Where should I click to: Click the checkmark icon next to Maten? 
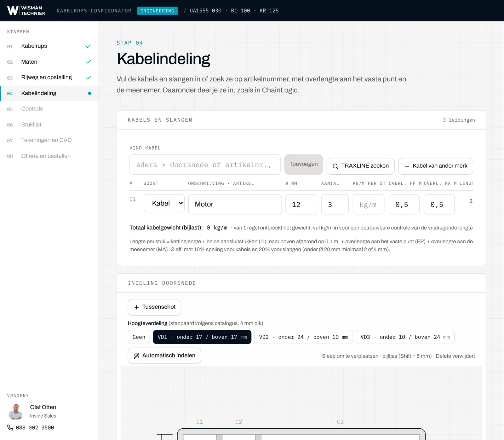pyautogui.click(x=88, y=62)
